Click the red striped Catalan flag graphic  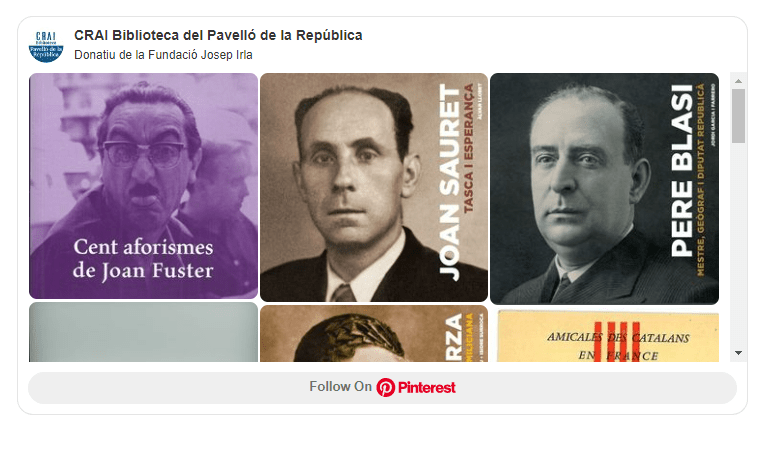click(x=617, y=342)
